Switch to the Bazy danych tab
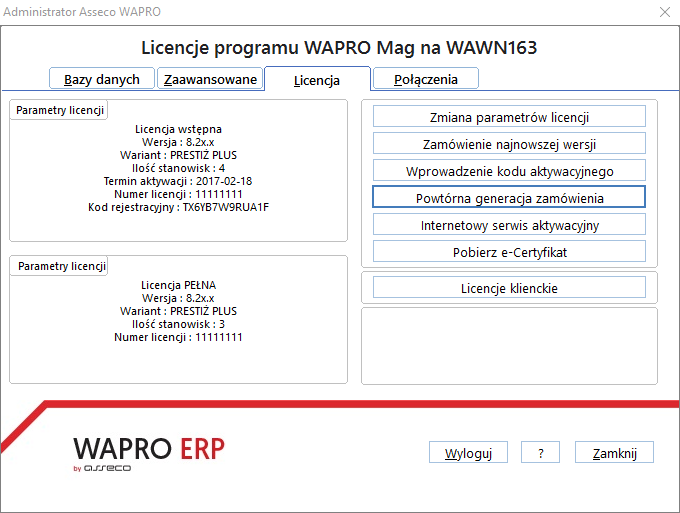 [x=102, y=79]
